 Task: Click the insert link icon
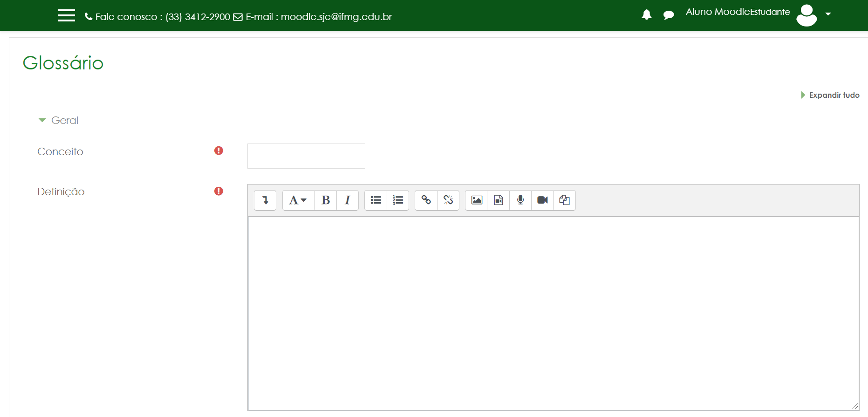click(426, 200)
